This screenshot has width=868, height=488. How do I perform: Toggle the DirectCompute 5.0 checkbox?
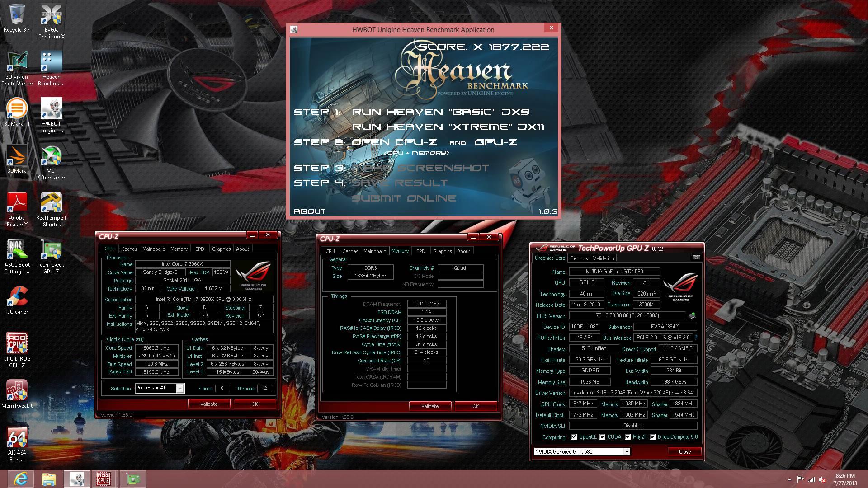click(652, 437)
